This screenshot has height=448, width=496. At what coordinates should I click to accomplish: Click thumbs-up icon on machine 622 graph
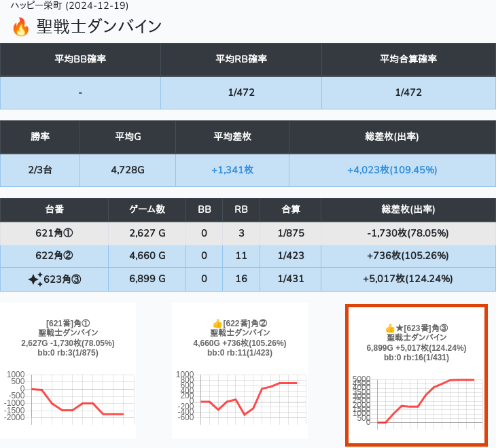pos(217,324)
